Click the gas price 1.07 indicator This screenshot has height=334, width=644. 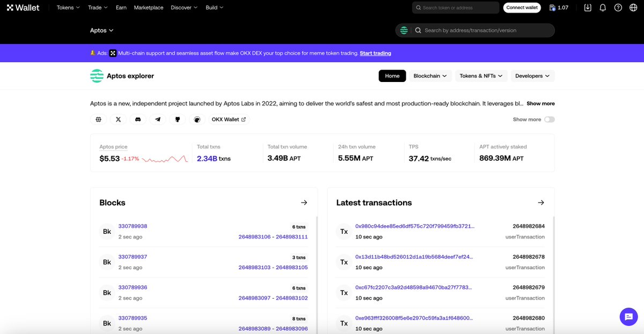click(x=559, y=8)
